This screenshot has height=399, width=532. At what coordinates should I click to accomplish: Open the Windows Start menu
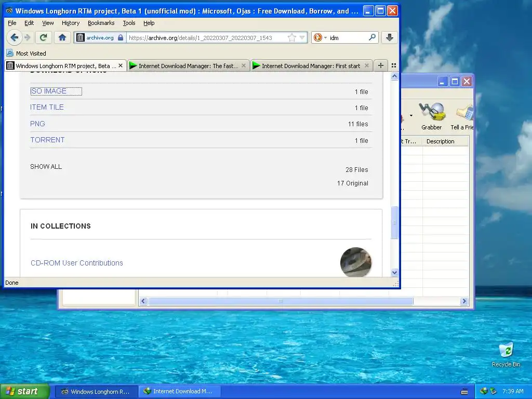(x=25, y=391)
